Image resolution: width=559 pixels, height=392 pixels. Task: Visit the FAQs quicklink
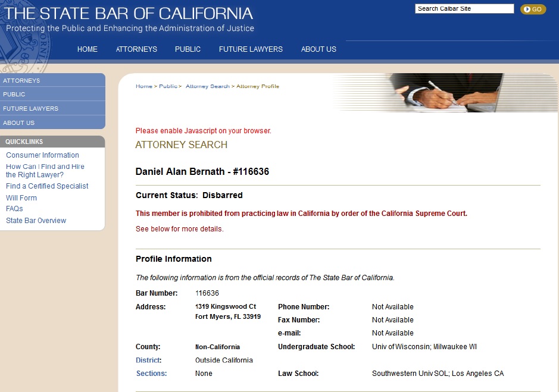[14, 209]
